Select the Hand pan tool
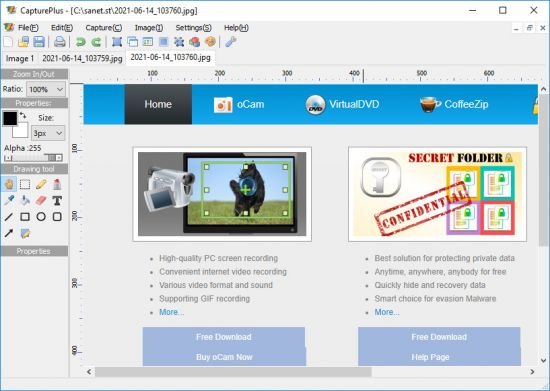 (9, 184)
